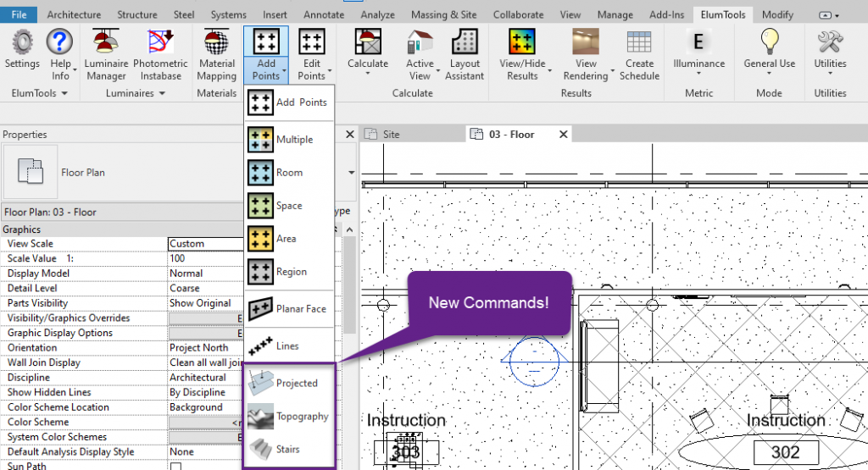Viewport: 868px width, 470px height.
Task: Expand the Luminaires panel dropdown
Action: coord(162,93)
